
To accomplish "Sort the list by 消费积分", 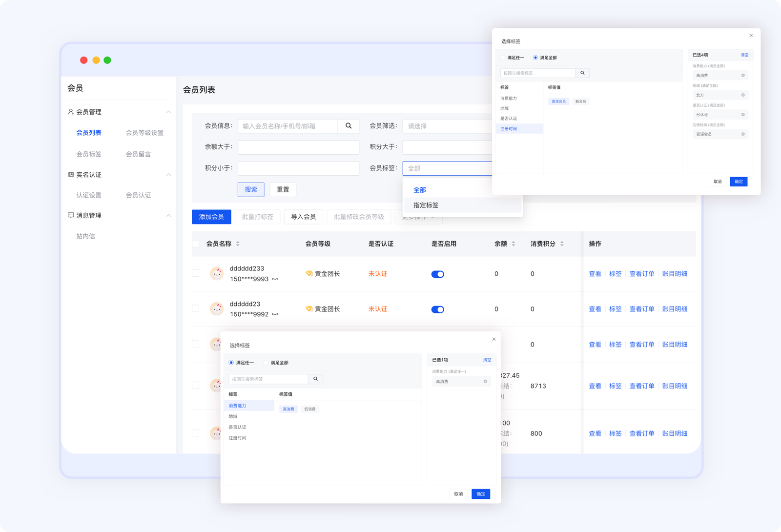I will 562,244.
